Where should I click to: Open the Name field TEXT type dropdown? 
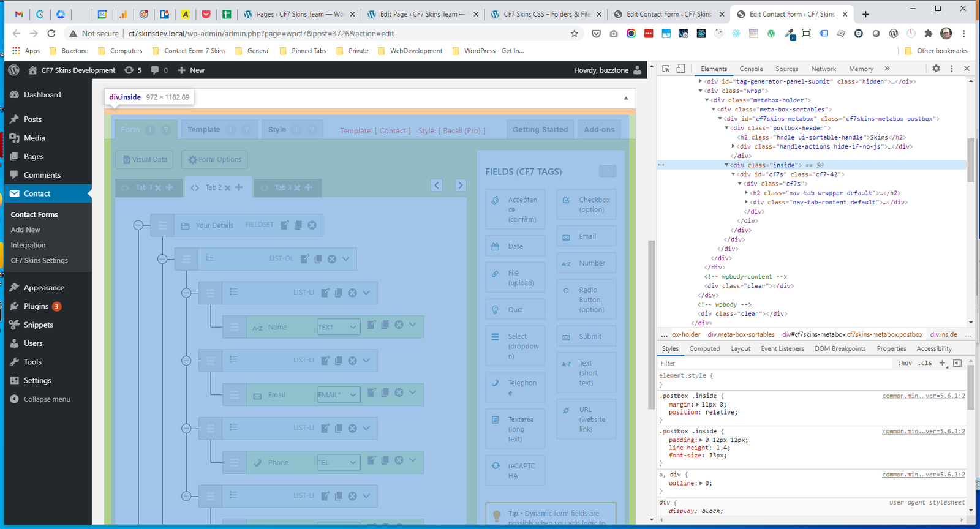point(338,327)
